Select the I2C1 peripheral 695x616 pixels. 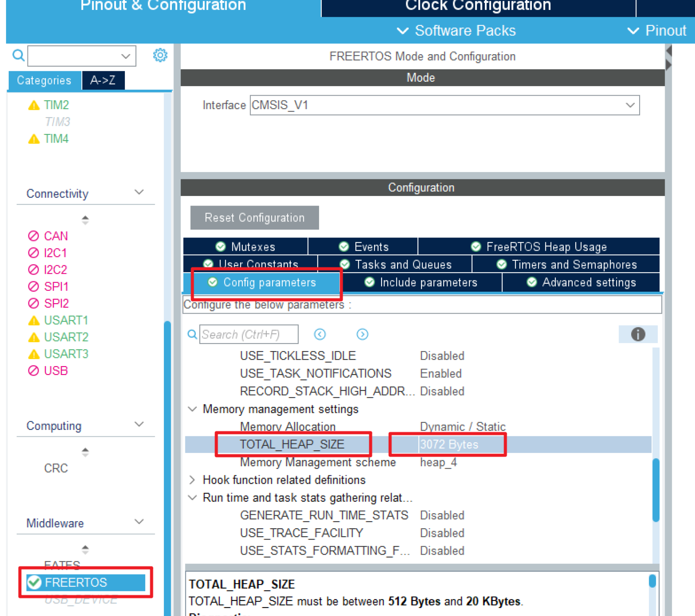click(47, 253)
